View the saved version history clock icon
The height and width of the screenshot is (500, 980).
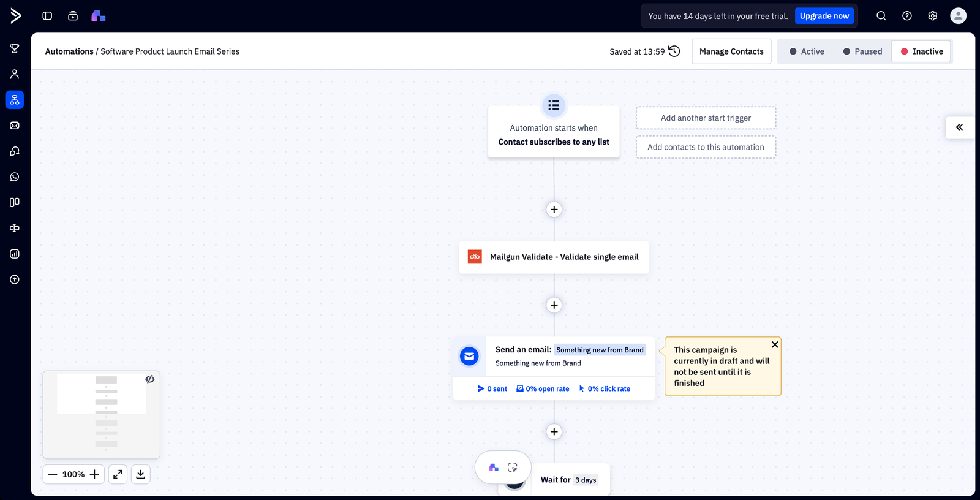[674, 51]
